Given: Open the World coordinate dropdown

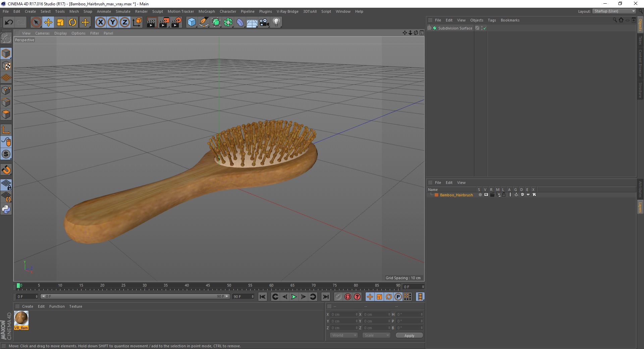Looking at the screenshot, I should [344, 335].
